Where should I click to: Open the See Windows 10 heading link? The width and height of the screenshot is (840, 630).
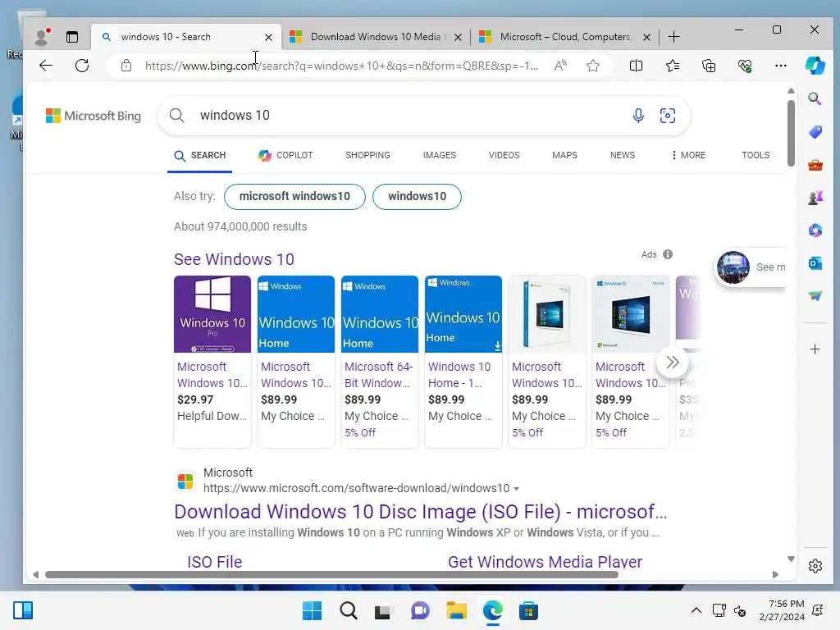[x=234, y=259]
